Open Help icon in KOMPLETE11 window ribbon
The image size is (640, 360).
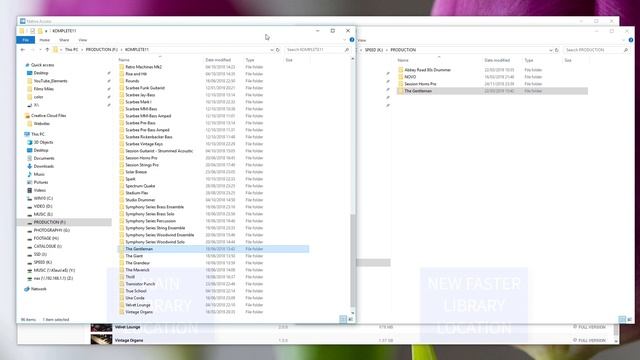click(352, 40)
